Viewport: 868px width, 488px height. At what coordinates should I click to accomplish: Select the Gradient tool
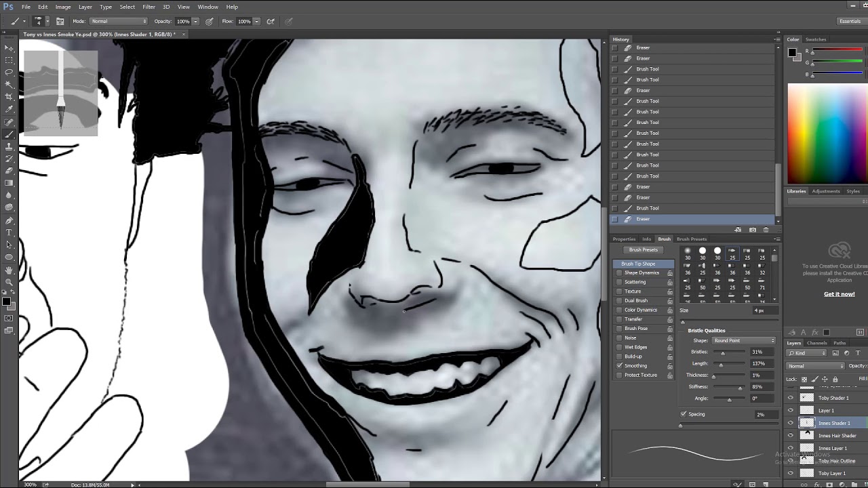coord(9,183)
